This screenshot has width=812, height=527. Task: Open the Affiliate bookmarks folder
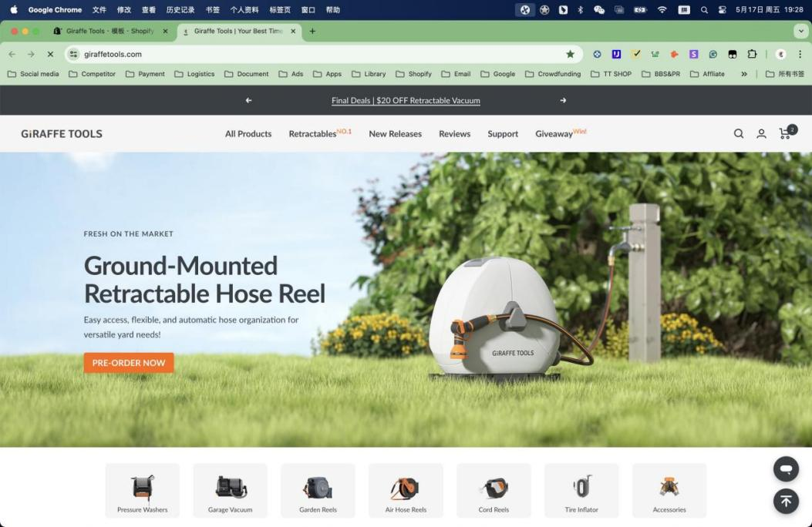click(x=707, y=74)
